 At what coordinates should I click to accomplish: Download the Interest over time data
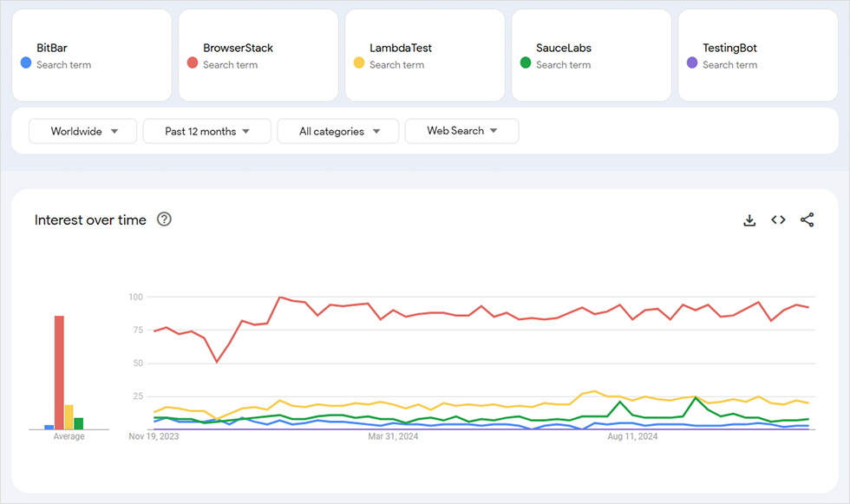(749, 220)
